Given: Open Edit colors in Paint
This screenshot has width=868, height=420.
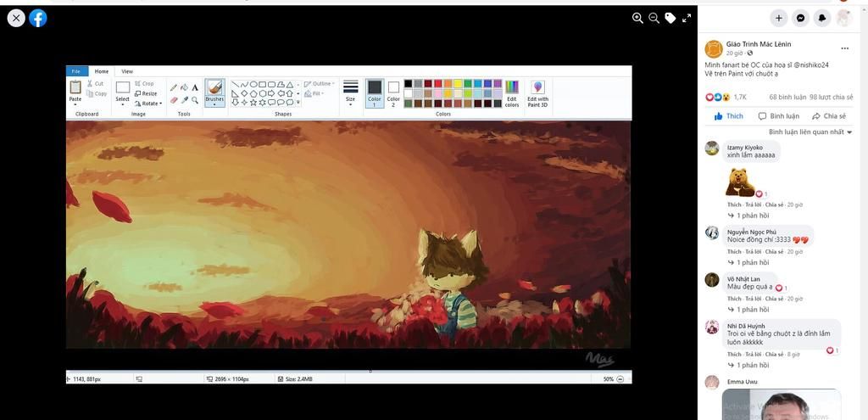Looking at the screenshot, I should pos(512,93).
